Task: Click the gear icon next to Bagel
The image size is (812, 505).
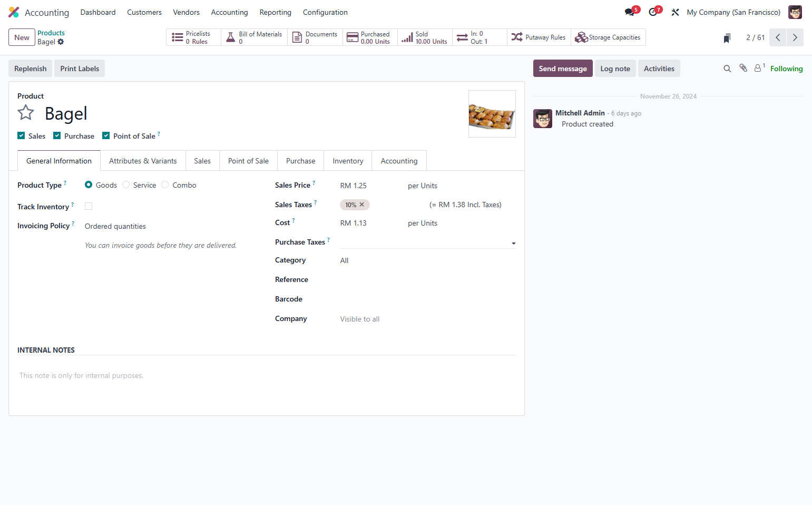Action: pyautogui.click(x=61, y=42)
